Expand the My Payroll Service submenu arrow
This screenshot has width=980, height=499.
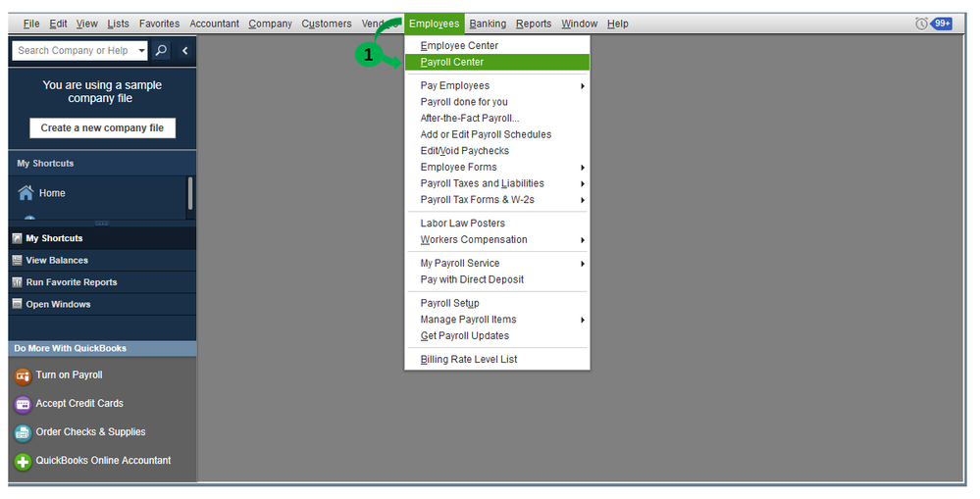point(583,264)
